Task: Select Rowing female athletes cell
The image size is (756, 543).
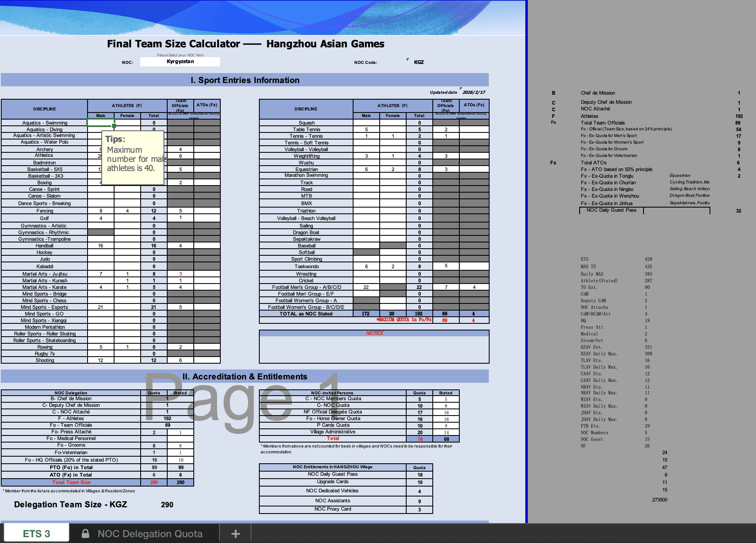Action: coord(127,347)
